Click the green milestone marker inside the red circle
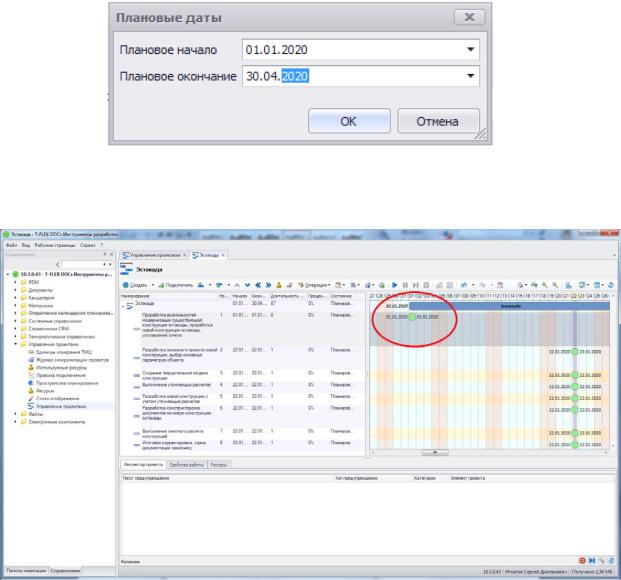 (x=412, y=317)
